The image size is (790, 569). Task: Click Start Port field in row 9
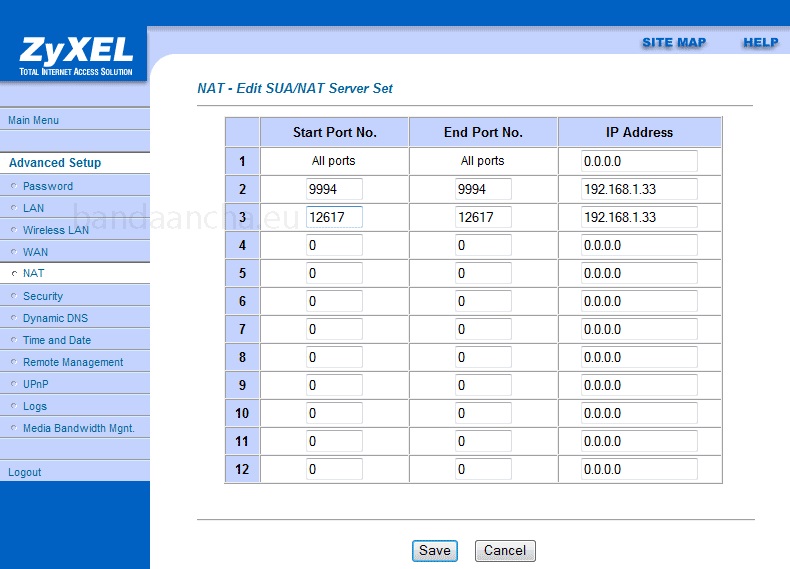point(334,385)
